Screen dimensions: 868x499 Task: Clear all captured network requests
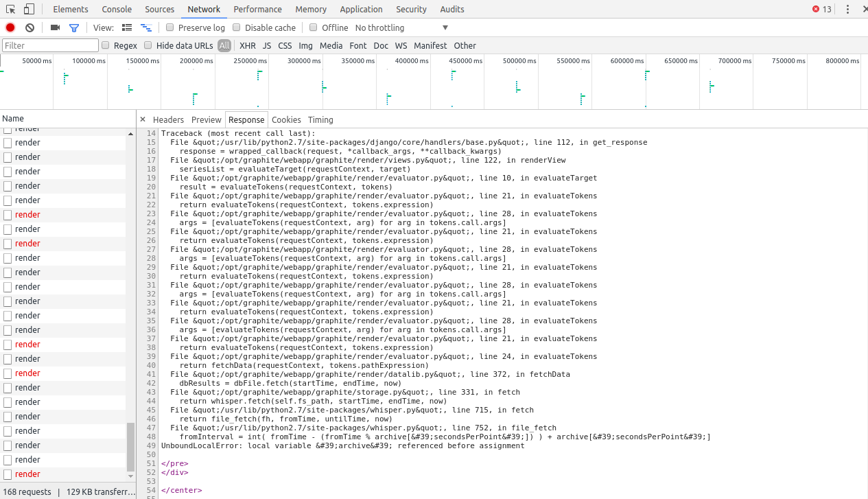(x=28, y=27)
